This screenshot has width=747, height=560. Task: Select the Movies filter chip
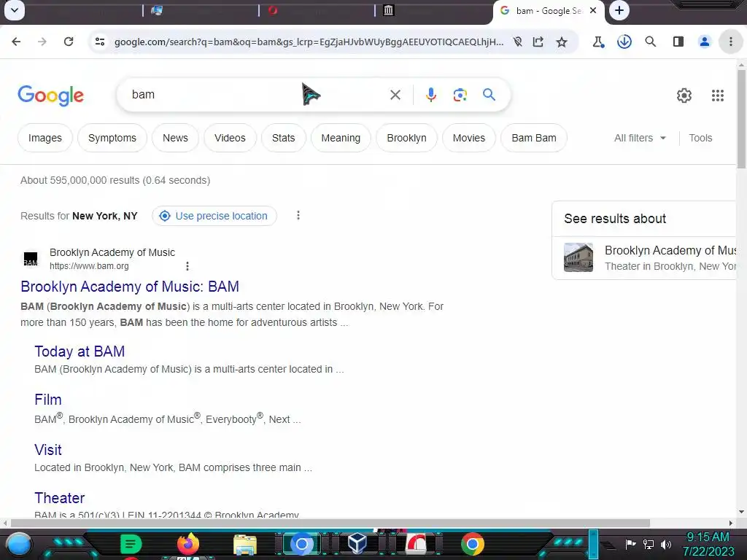pos(469,138)
